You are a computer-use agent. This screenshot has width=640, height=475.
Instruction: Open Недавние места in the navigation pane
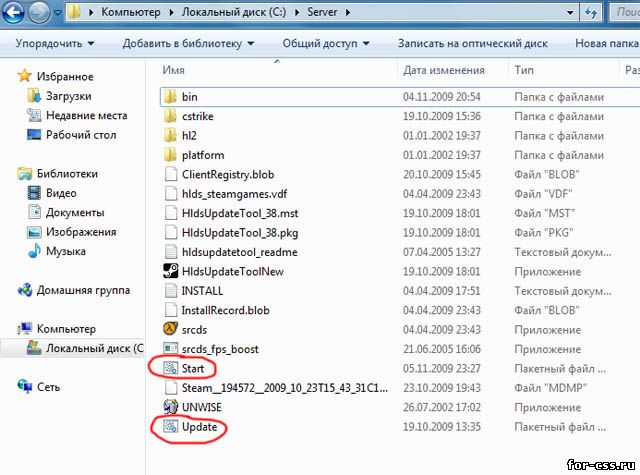click(87, 115)
